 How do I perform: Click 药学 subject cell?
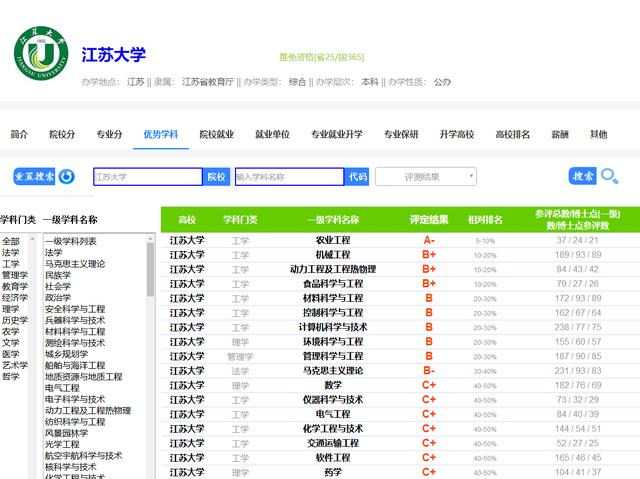tap(333, 472)
